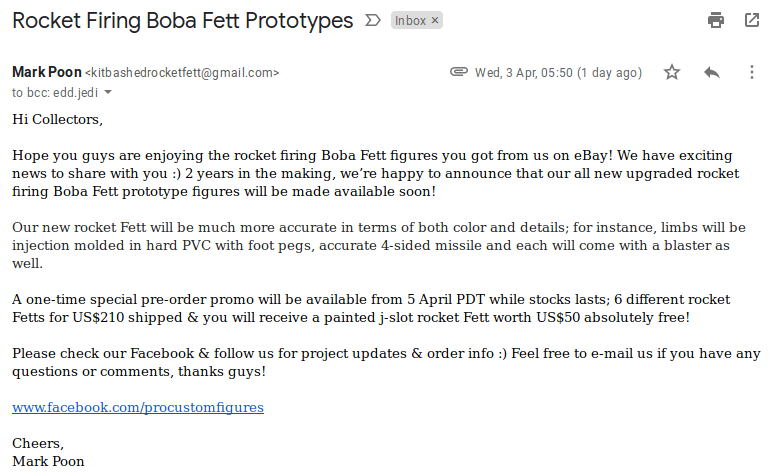Click the 'Hi Collectors,' greeting line
Screen dimensions: 772x476
[x=58, y=120]
